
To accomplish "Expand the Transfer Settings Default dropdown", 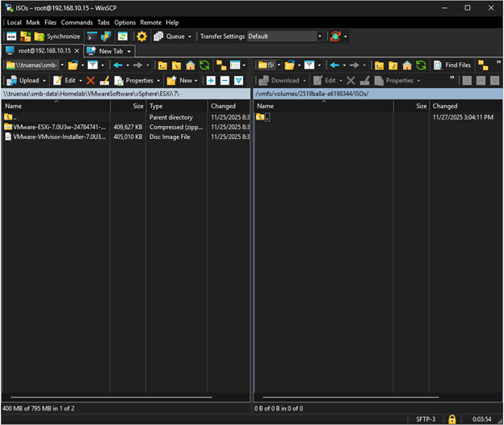I will coord(320,36).
